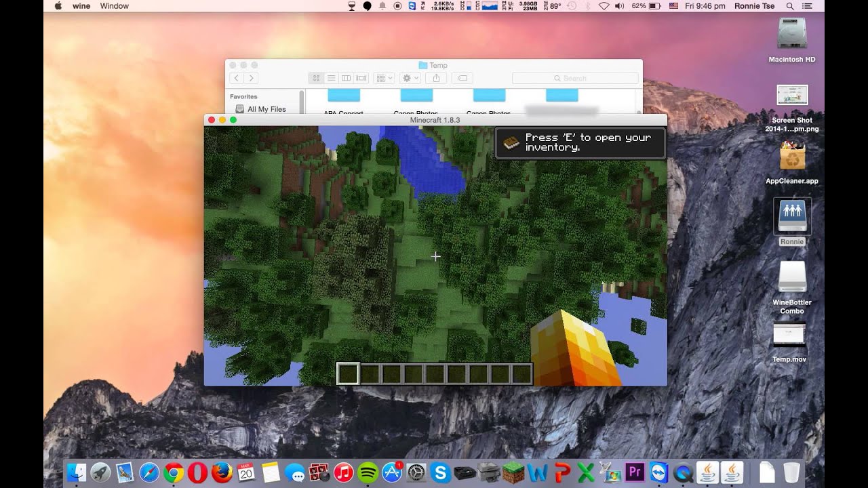Launch Minecraft grass block in Dock
The height and width of the screenshot is (488, 868).
(x=513, y=472)
